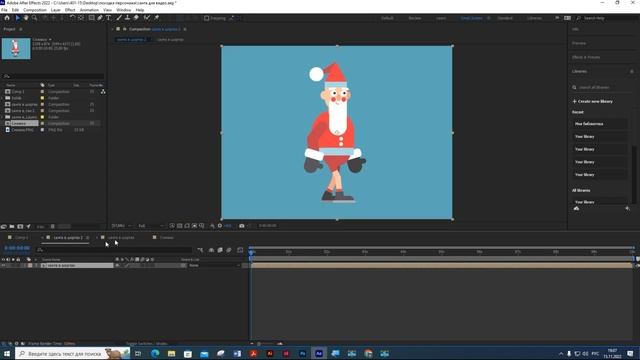Image resolution: width=640 pixels, height=360 pixels.
Task: Click label color swatch of timeline layer
Action: (x=30, y=265)
